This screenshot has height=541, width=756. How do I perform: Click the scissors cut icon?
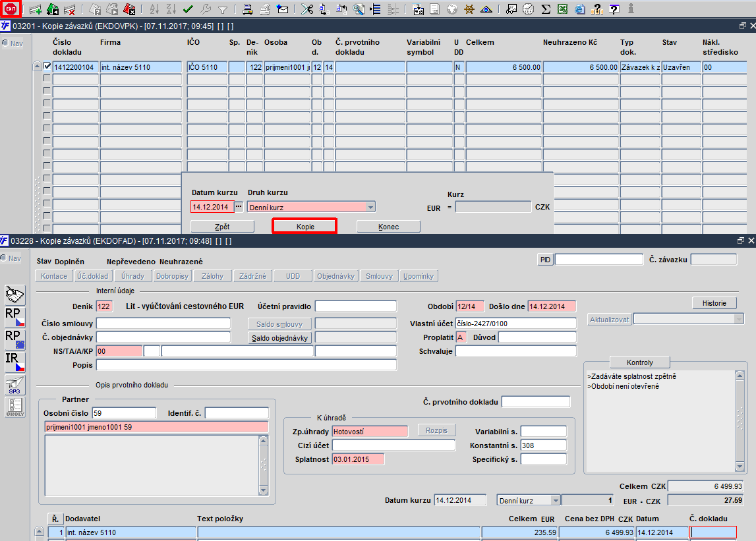[306, 9]
